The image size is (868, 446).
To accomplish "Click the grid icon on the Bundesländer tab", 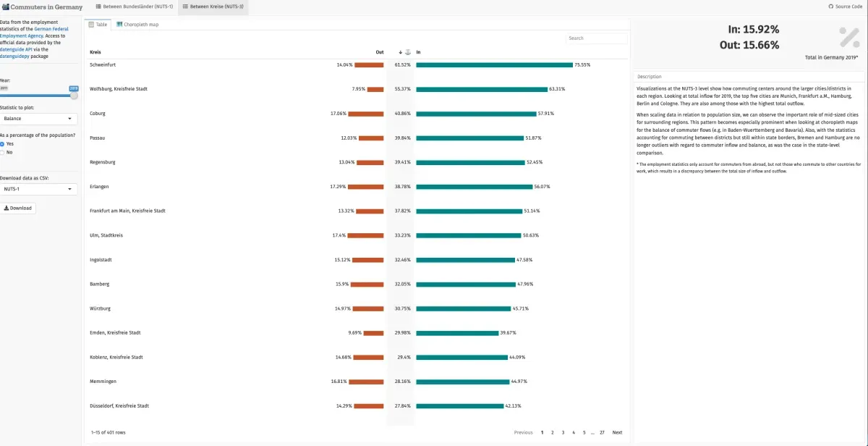I will pyautogui.click(x=98, y=5).
